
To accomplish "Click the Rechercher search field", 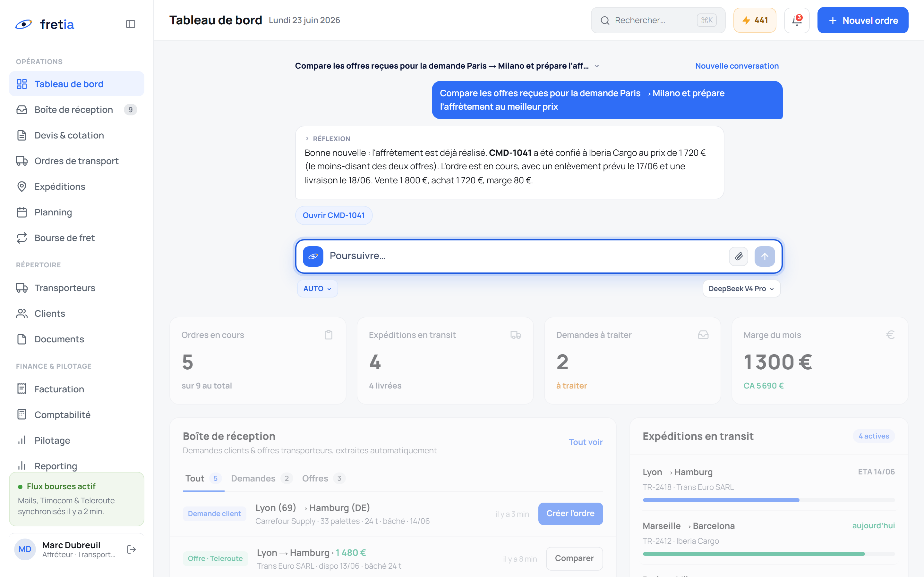I will [658, 20].
